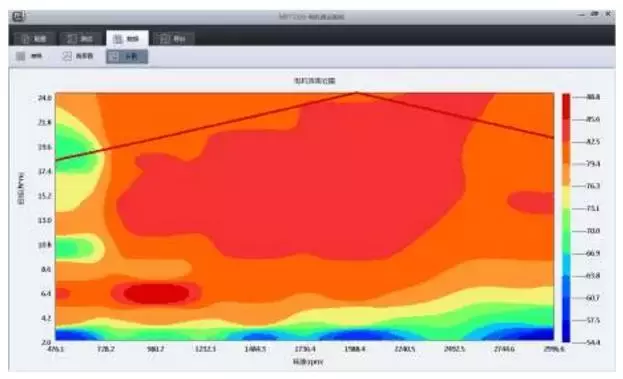Click the 2744.6 tick on the X axis

(504, 349)
